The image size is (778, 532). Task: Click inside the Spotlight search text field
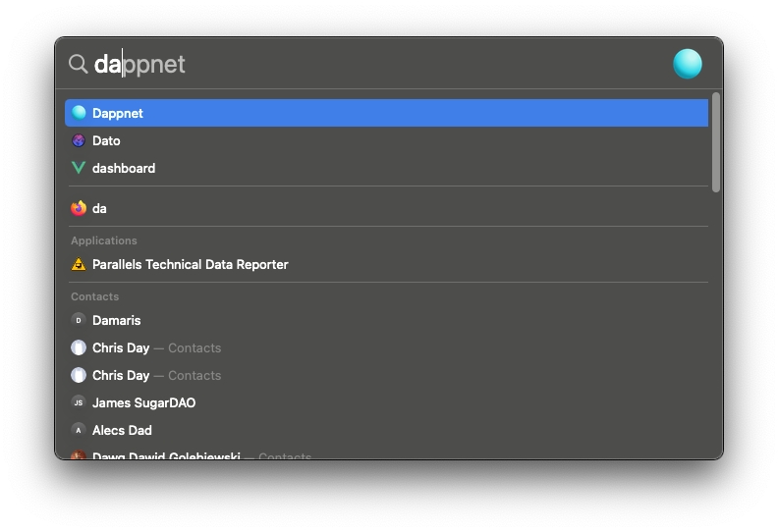pos(393,64)
